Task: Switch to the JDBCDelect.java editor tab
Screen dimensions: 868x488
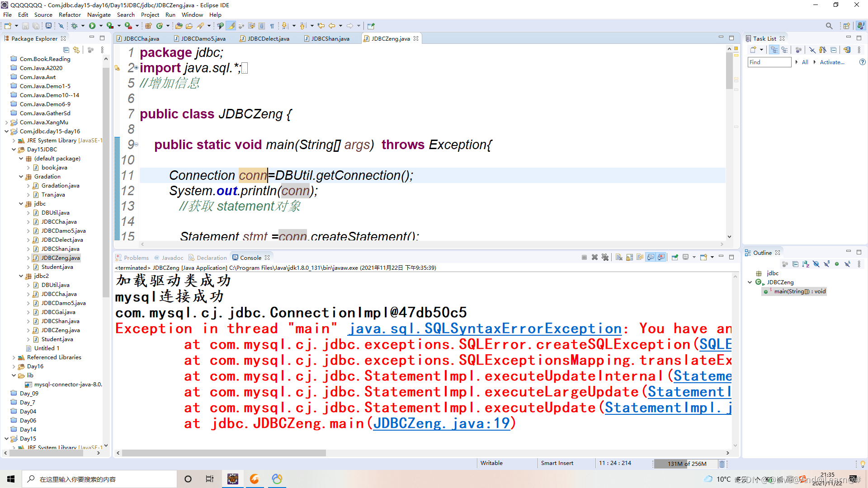Action: pos(268,38)
